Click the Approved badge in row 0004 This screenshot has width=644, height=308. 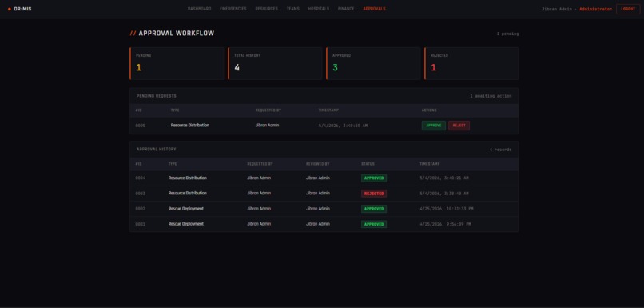tap(374, 178)
